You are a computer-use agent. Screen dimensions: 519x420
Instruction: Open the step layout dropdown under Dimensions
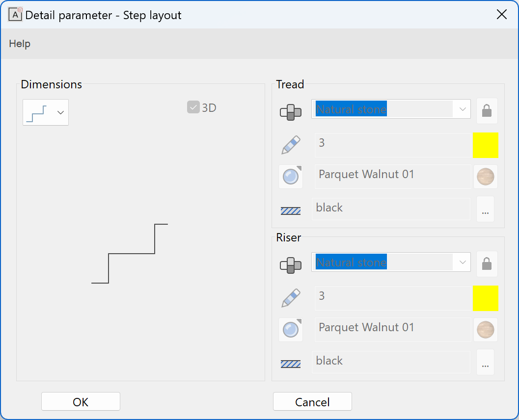60,112
